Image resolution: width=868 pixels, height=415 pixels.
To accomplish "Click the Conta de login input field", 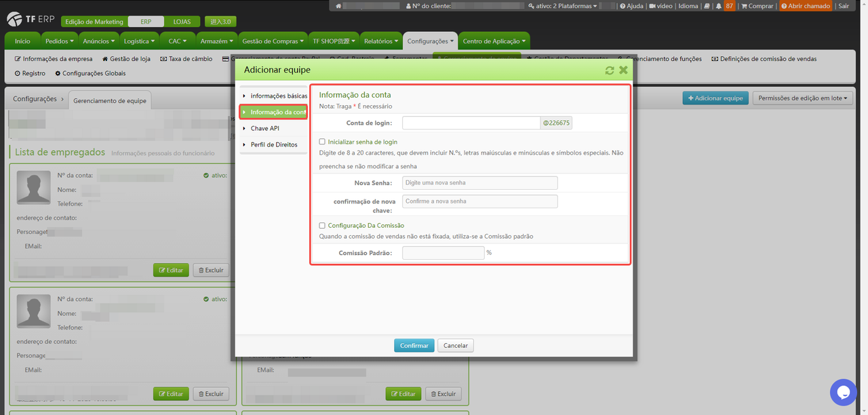I will [471, 123].
